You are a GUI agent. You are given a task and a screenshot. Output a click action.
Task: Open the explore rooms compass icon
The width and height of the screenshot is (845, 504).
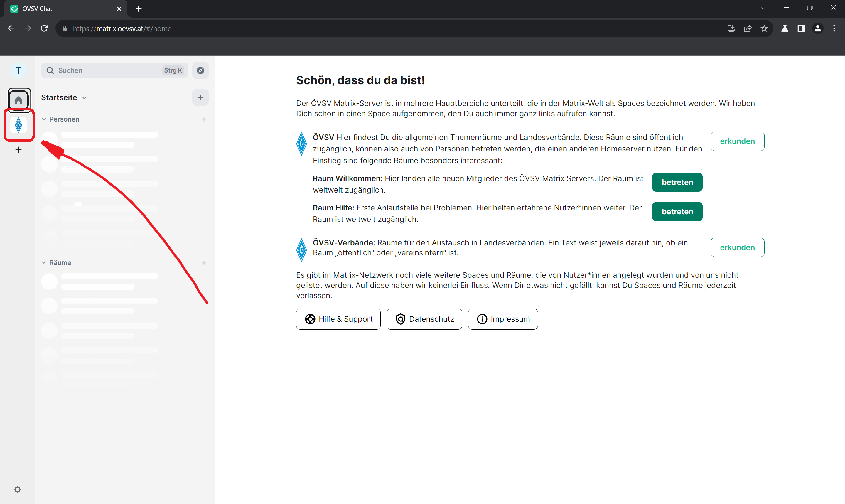[x=200, y=70]
